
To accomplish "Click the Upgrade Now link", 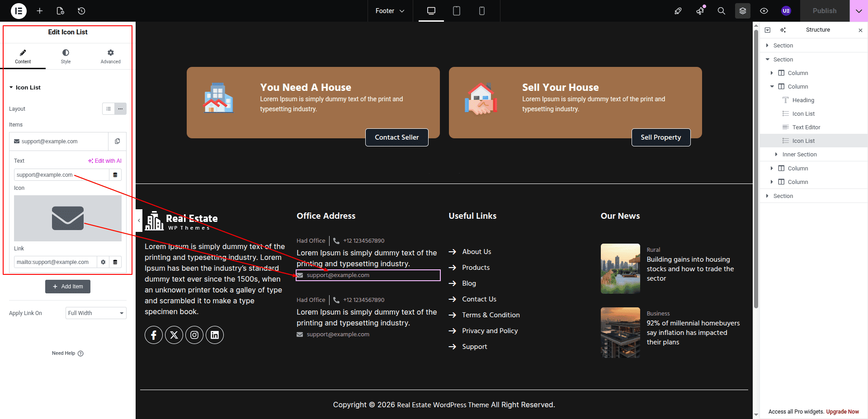I will tap(842, 412).
